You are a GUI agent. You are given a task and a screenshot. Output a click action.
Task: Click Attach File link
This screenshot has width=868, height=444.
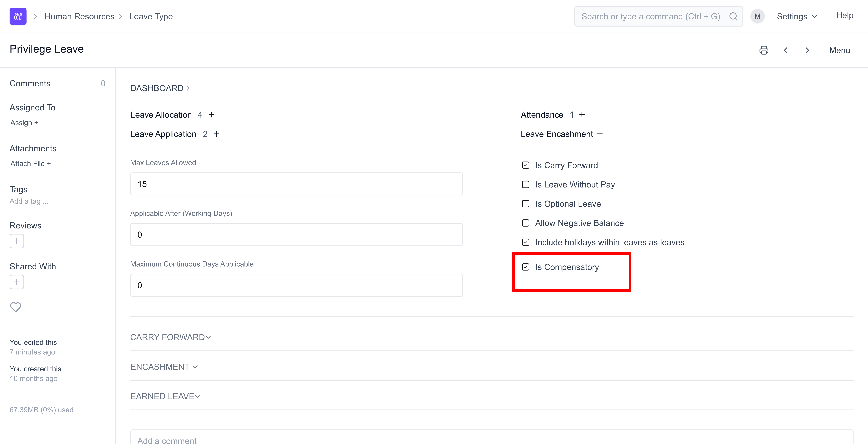(30, 163)
